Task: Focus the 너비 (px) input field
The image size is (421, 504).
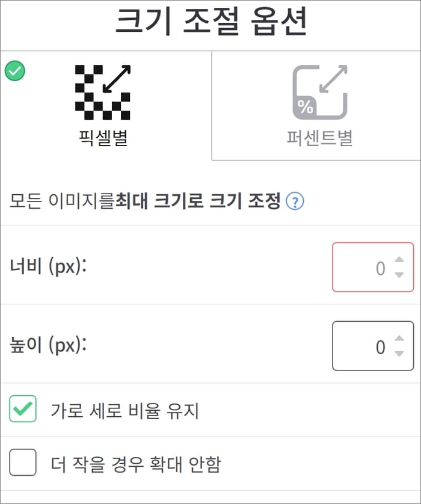Action: tap(373, 267)
